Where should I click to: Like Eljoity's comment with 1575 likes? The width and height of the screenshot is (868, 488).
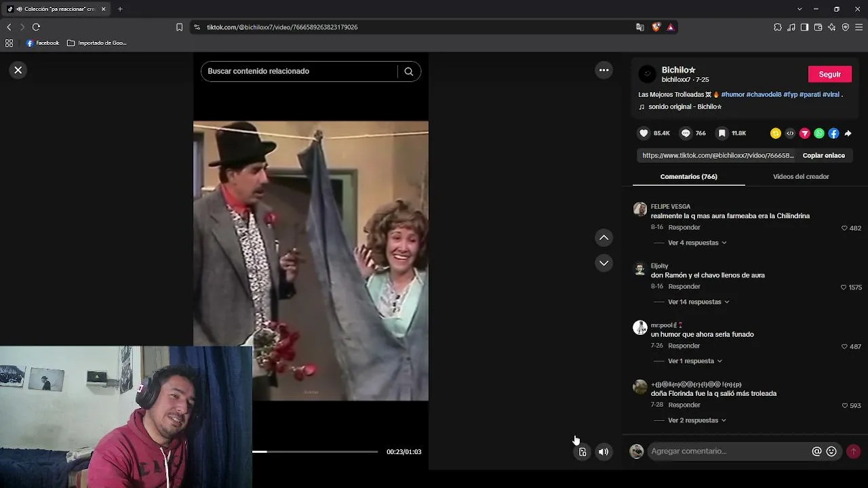pos(844,287)
